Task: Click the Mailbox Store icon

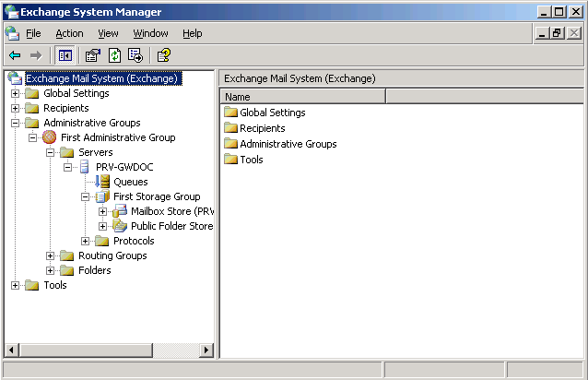Action: coord(120,211)
